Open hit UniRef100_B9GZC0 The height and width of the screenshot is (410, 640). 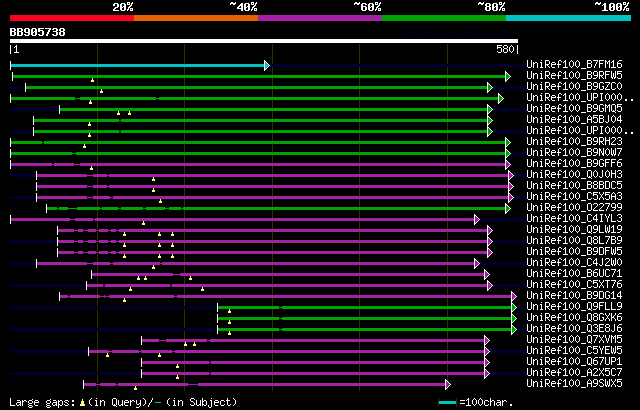pyautogui.click(x=574, y=86)
